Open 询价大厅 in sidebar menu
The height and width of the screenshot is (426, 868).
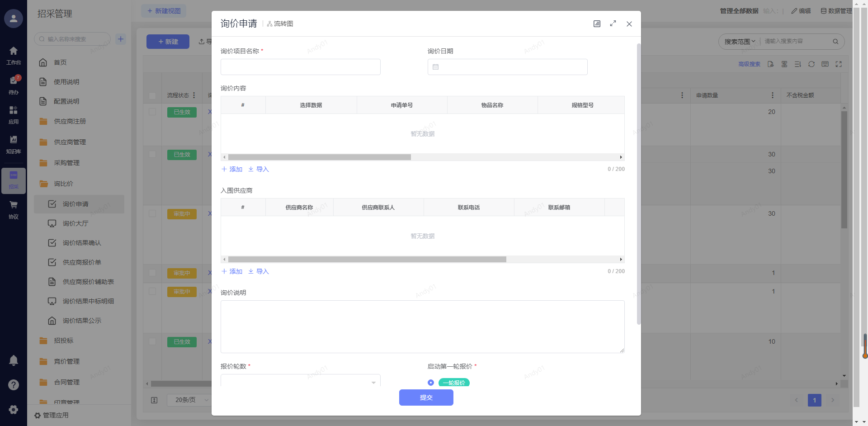click(75, 223)
